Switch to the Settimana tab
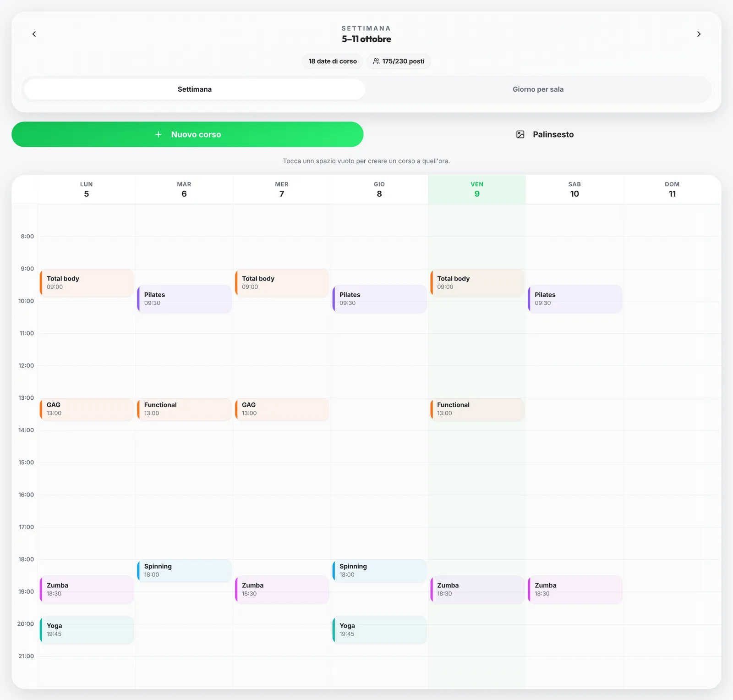Viewport: 733px width, 700px height. 195,89
